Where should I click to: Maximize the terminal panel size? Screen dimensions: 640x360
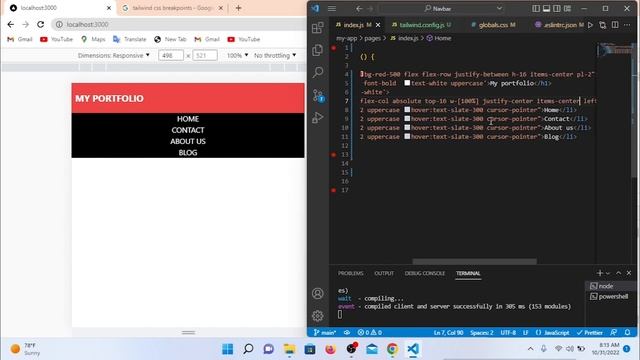[x=618, y=273]
